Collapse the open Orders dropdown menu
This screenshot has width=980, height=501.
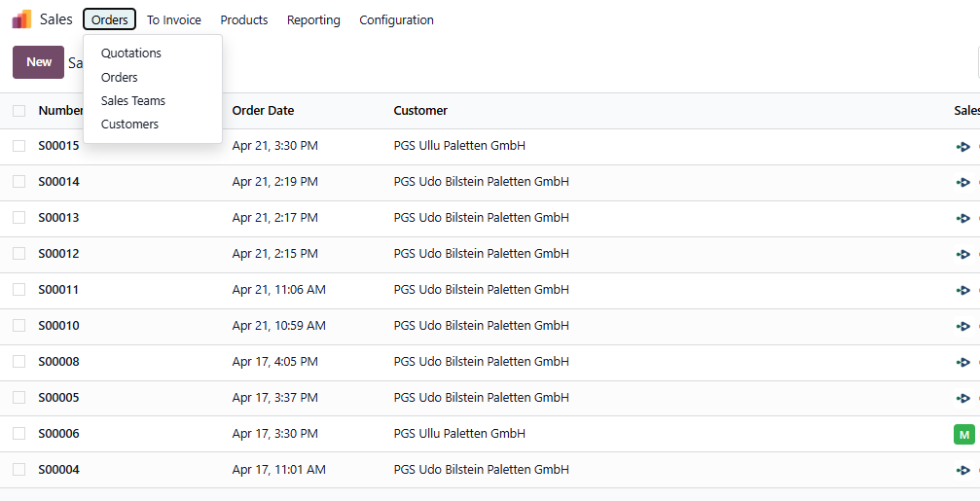click(x=109, y=19)
